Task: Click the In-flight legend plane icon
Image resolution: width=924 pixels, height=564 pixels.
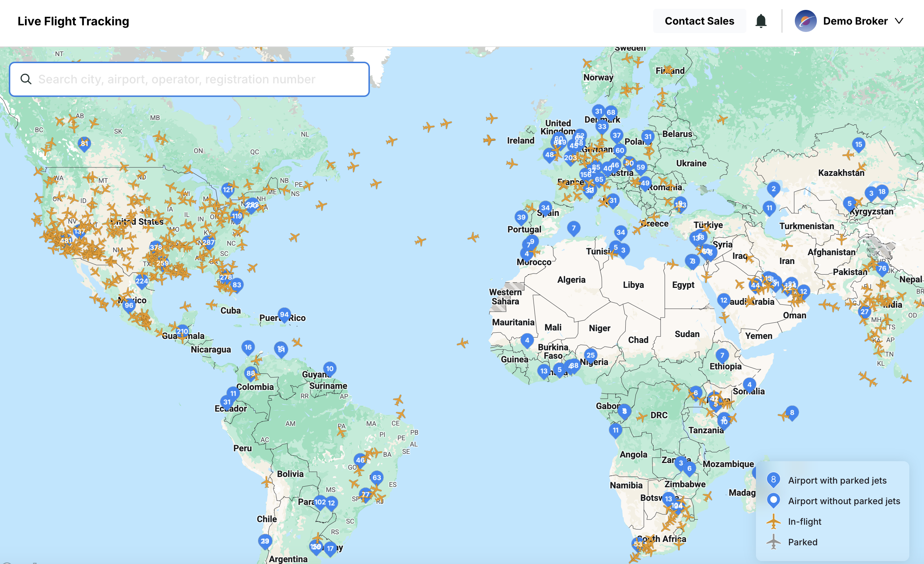Action: 773,522
